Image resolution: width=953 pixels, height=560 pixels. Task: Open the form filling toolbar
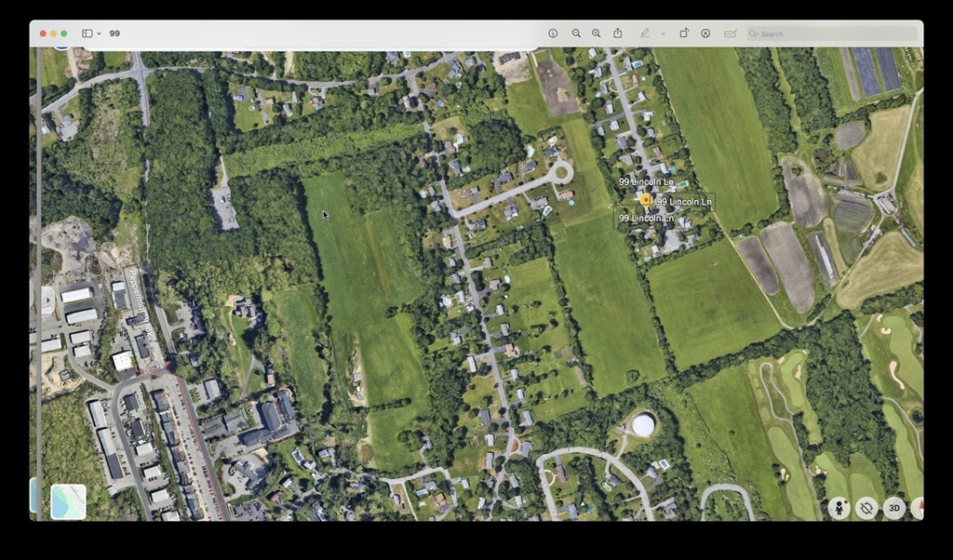(731, 33)
